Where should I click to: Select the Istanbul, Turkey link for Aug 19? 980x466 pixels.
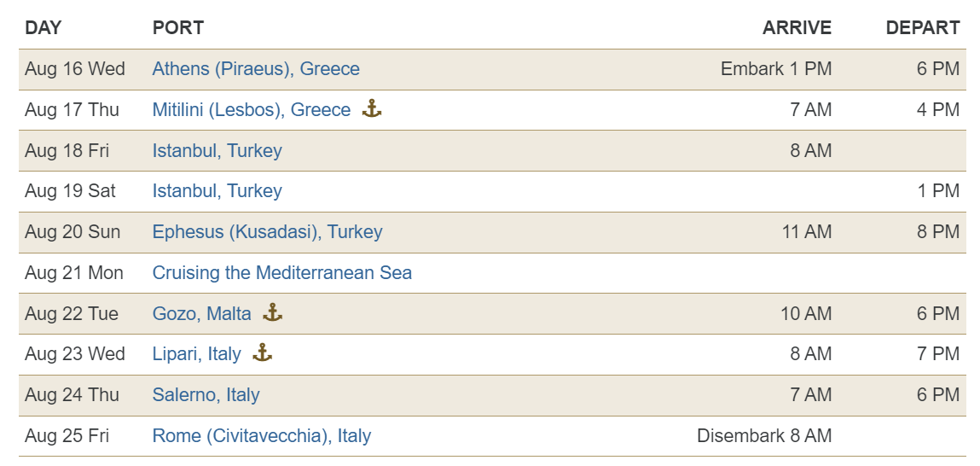pyautogui.click(x=217, y=191)
